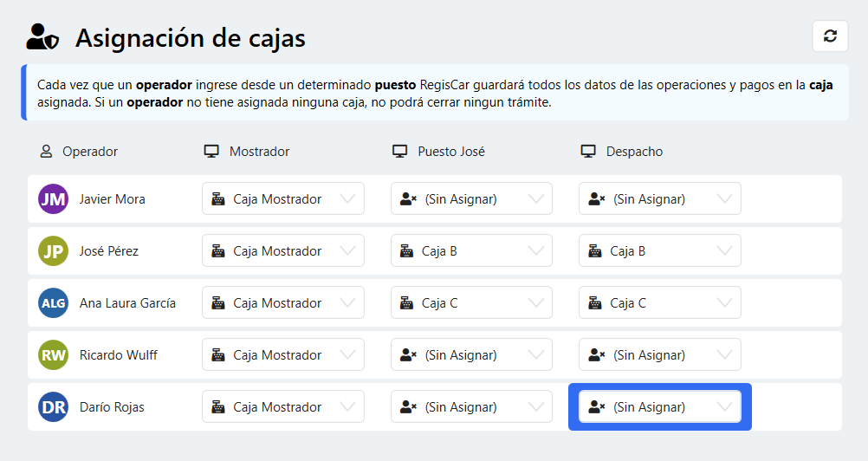Expand José Pérez's Mostrador dropdown arrow
Viewport: 868px width, 461px height.
[x=347, y=250]
